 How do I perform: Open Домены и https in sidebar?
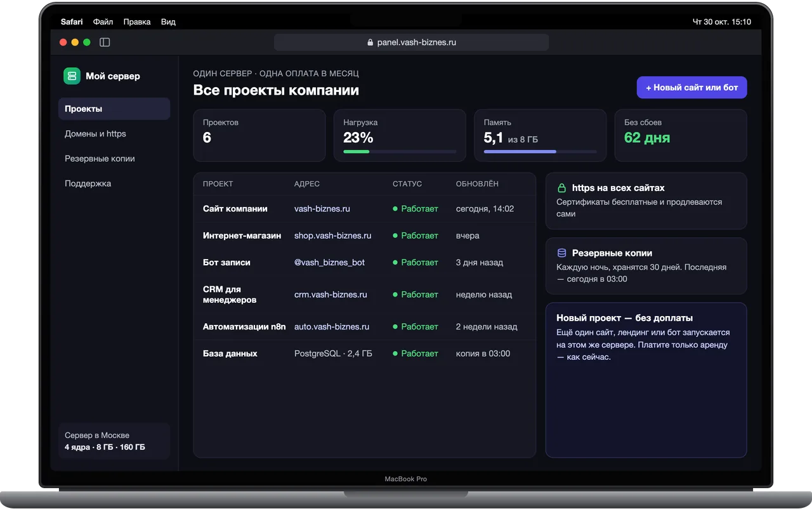114,134
